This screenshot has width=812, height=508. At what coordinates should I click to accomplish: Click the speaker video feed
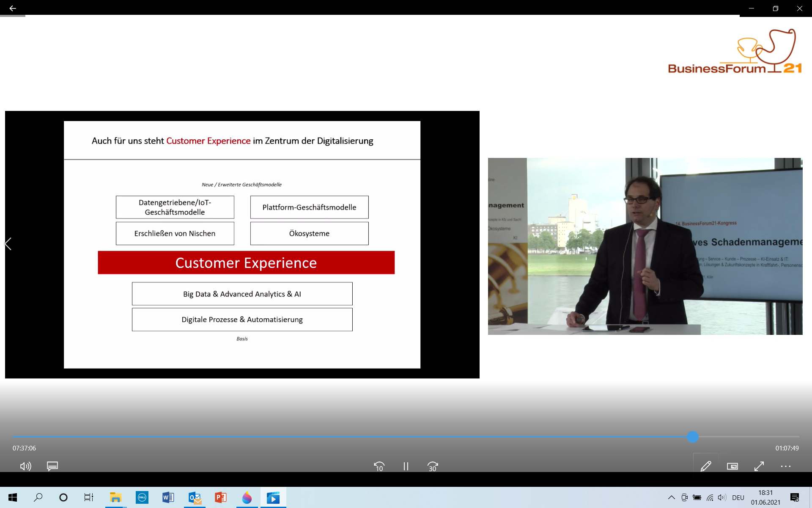pos(645,246)
